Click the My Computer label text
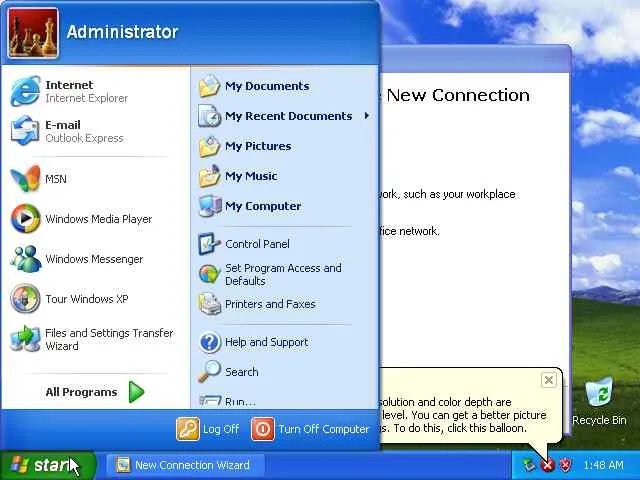Screen dimensions: 640x480 point(263,206)
